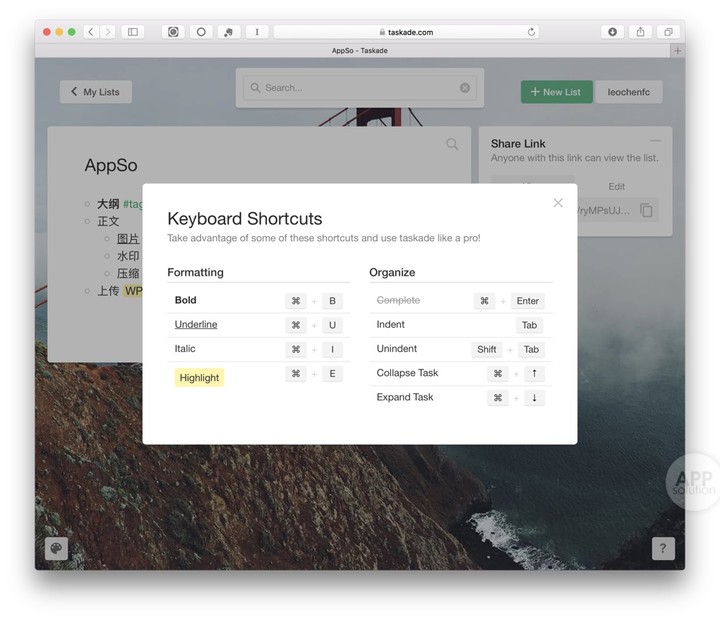The width and height of the screenshot is (720, 620).
Task: Click the first circular extension toolbar icon
Action: (173, 32)
